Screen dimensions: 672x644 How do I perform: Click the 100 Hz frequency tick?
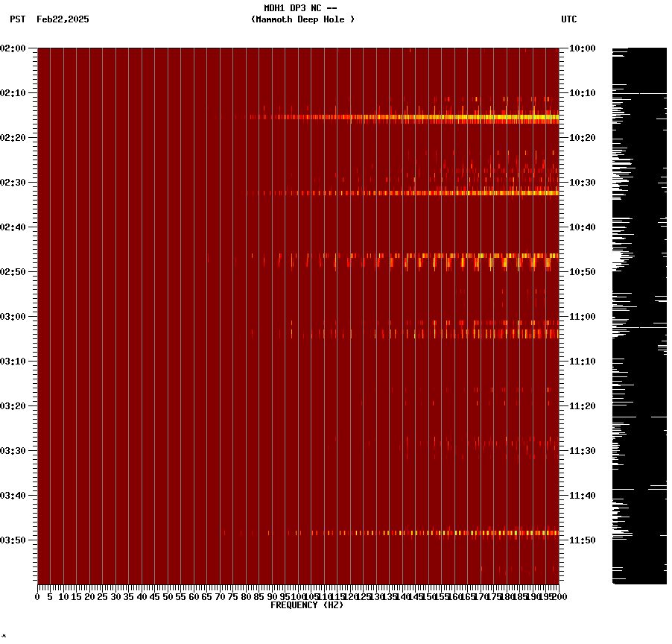point(298,596)
